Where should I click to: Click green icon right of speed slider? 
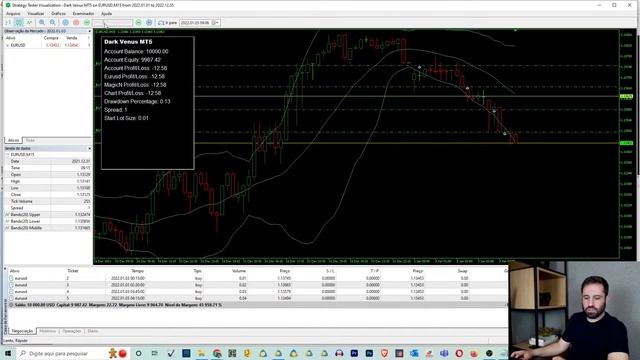click(x=138, y=22)
